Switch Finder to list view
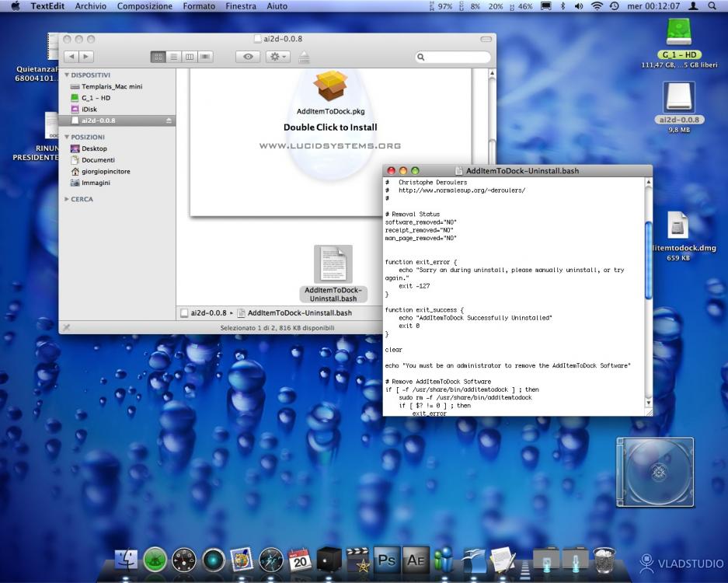This screenshot has width=728, height=583. click(x=173, y=57)
